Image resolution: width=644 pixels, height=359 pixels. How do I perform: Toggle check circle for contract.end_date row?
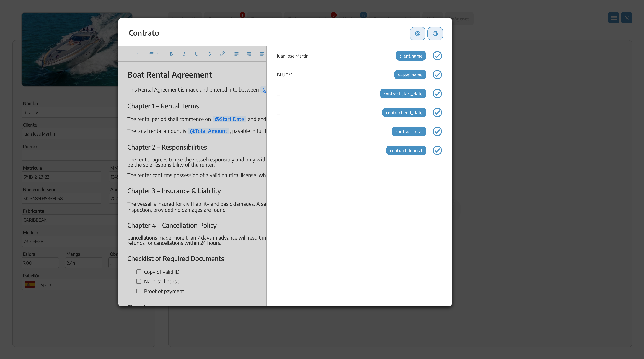(437, 112)
